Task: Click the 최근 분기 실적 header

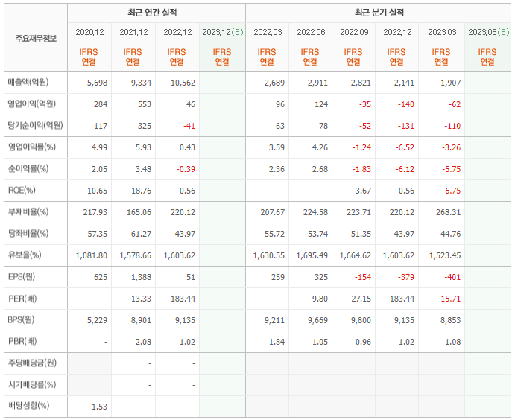Action: pos(379,13)
